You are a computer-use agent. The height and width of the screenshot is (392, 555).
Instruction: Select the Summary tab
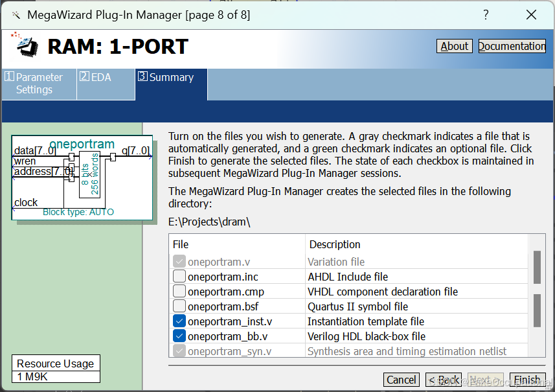coord(172,84)
